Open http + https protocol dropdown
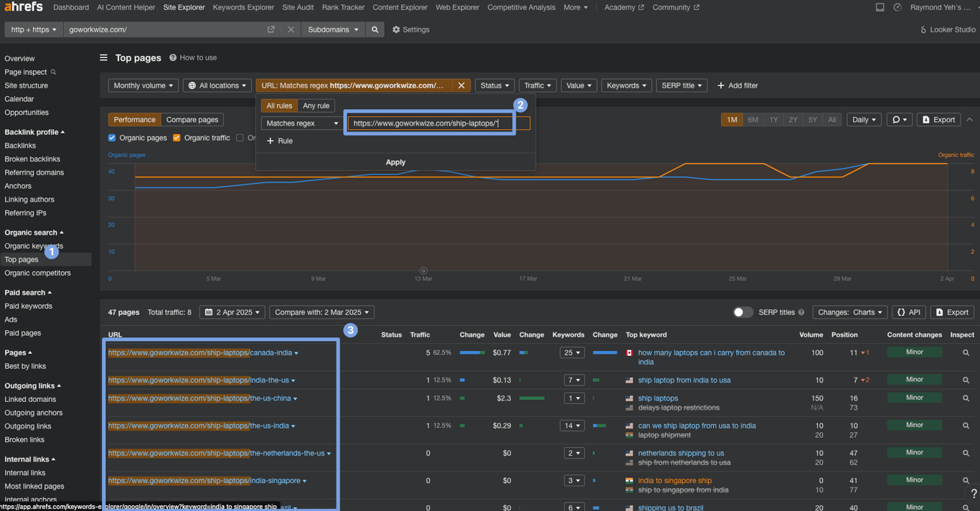 pyautogui.click(x=34, y=29)
